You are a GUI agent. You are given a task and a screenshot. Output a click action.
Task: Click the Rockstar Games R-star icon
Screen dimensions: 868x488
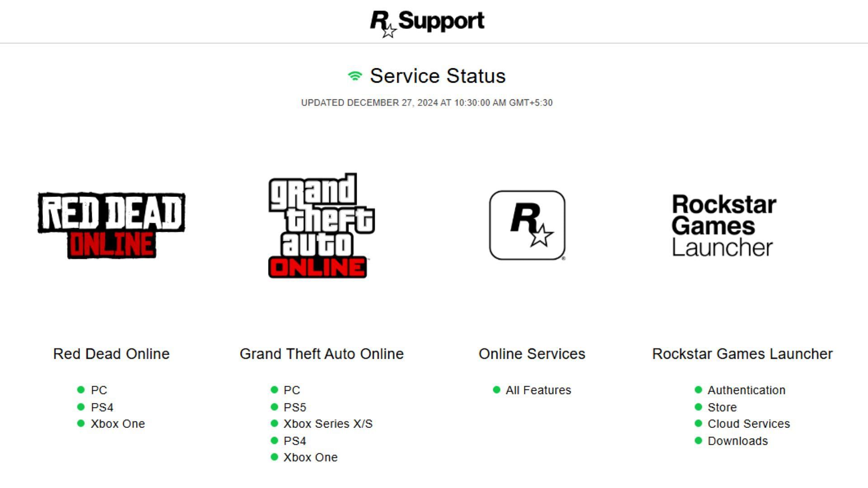click(527, 225)
